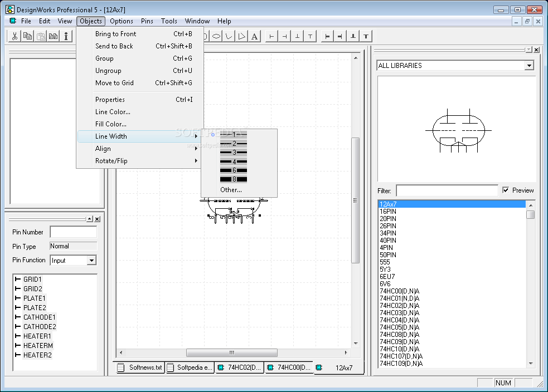Switch to 74HC02(D... tab
Screen dimensions: 548x392
(239, 367)
